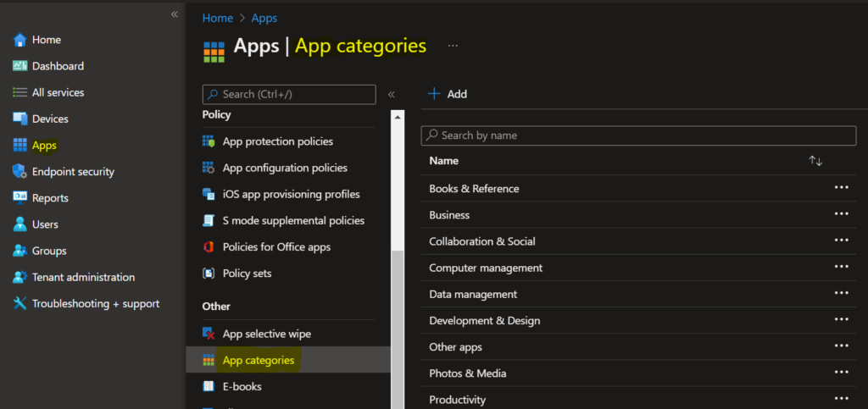Click the Groups people icon
This screenshot has width=868, height=409.
click(20, 251)
